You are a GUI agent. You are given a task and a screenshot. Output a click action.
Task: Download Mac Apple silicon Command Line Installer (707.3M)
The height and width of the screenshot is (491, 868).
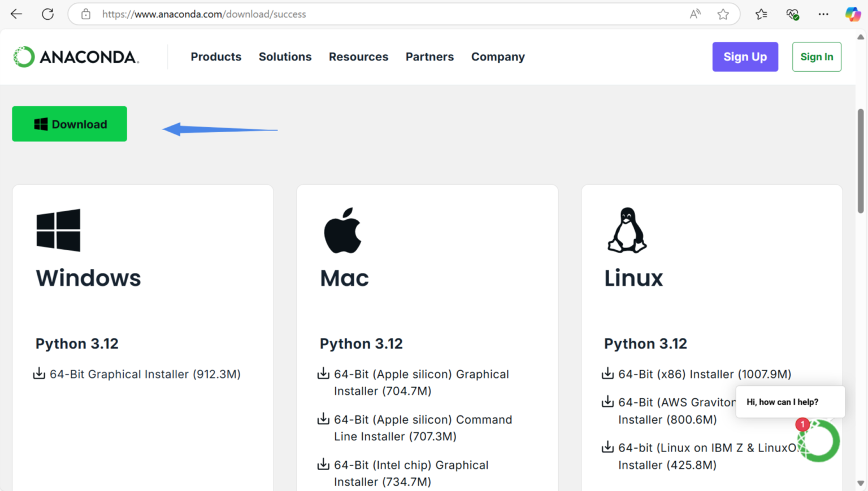(x=423, y=428)
